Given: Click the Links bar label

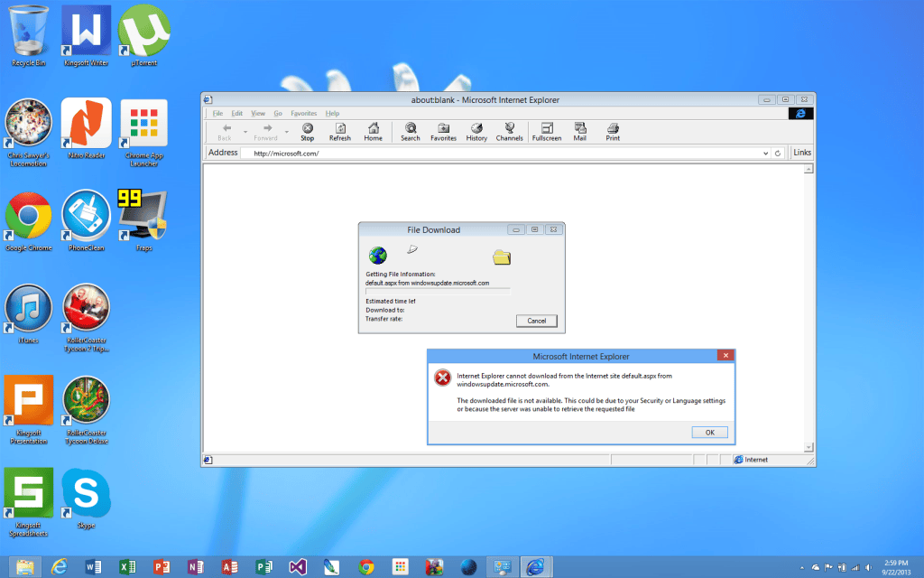Looking at the screenshot, I should [802, 152].
